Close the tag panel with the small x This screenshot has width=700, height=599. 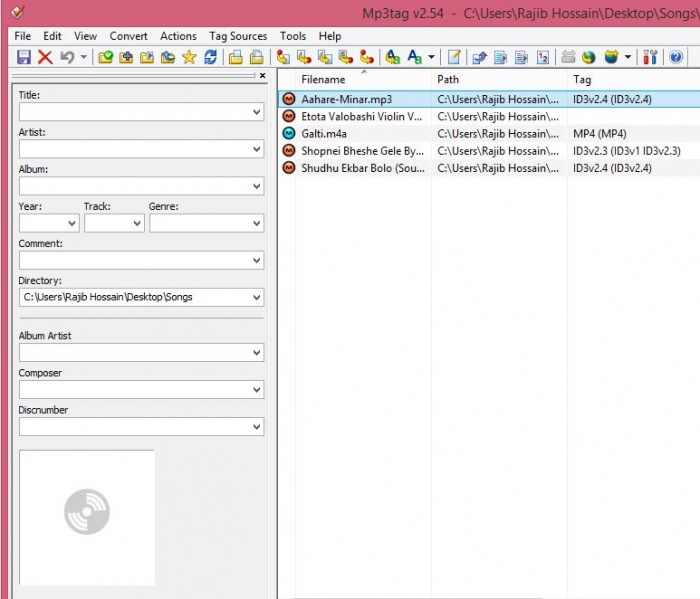[x=262, y=75]
